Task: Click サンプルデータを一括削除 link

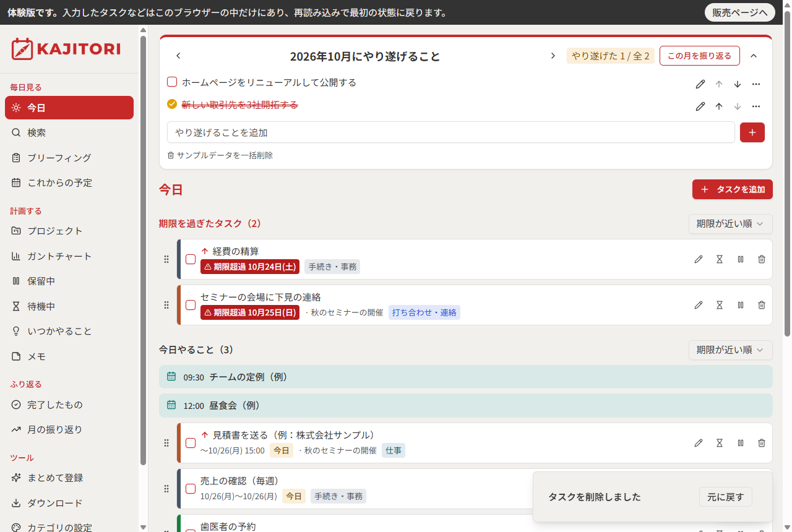Action: pyautogui.click(x=220, y=155)
